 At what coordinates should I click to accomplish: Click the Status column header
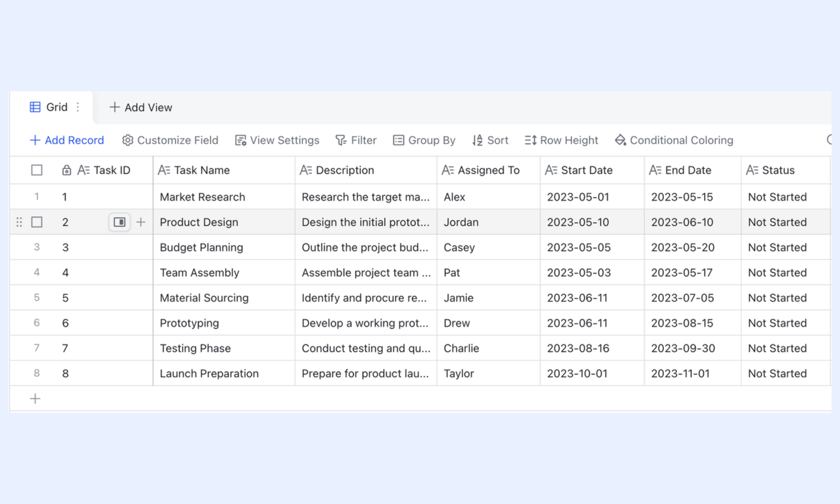click(786, 170)
